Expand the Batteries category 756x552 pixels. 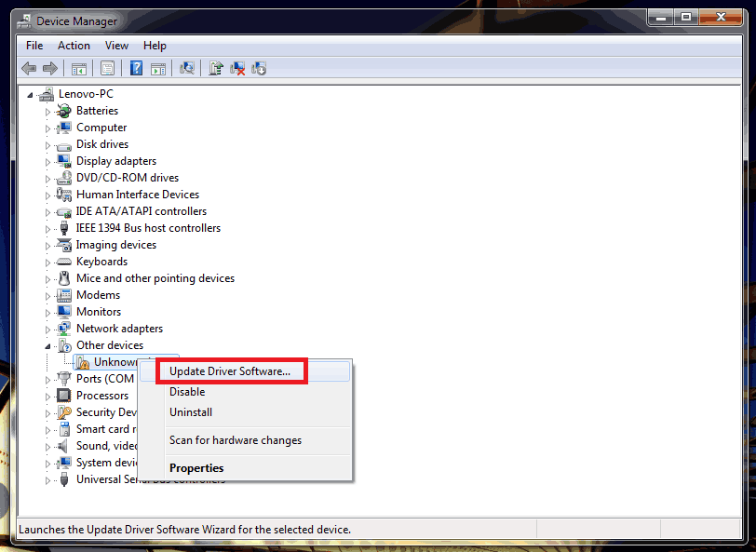pos(47,110)
